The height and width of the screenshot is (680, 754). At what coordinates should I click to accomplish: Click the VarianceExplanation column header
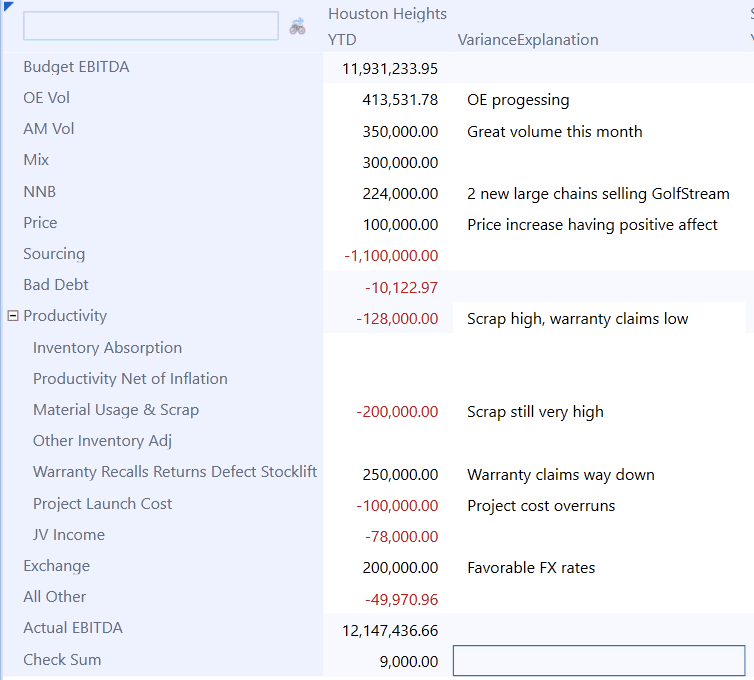coord(527,40)
